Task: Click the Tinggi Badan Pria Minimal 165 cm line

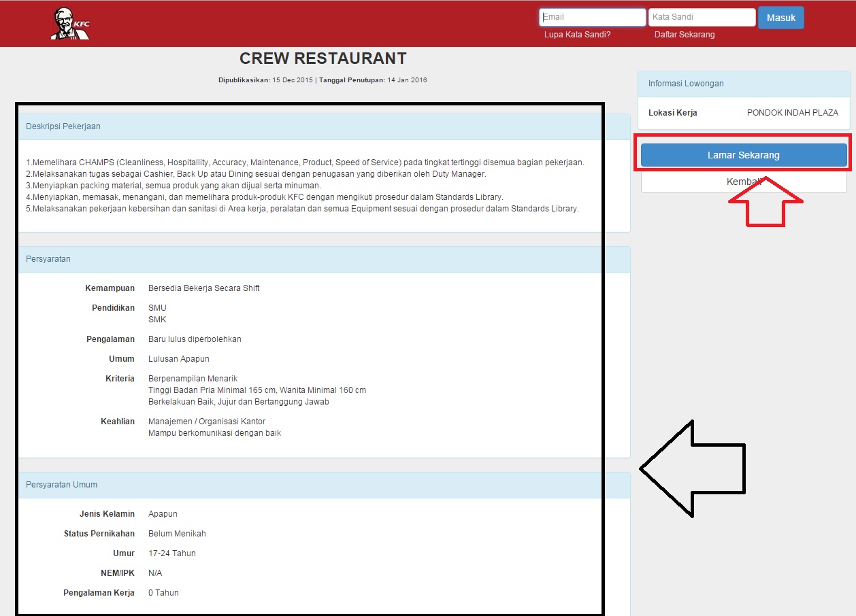Action: [257, 390]
